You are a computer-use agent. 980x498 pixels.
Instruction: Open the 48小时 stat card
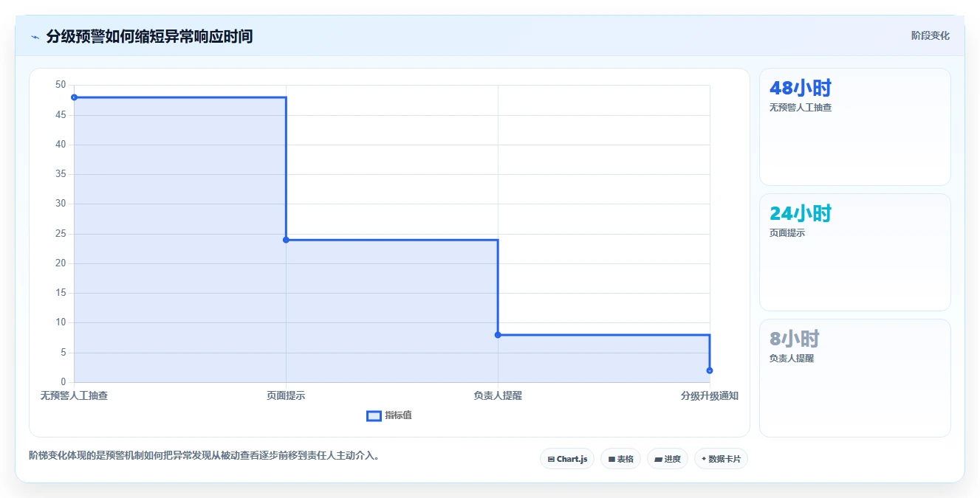854,127
